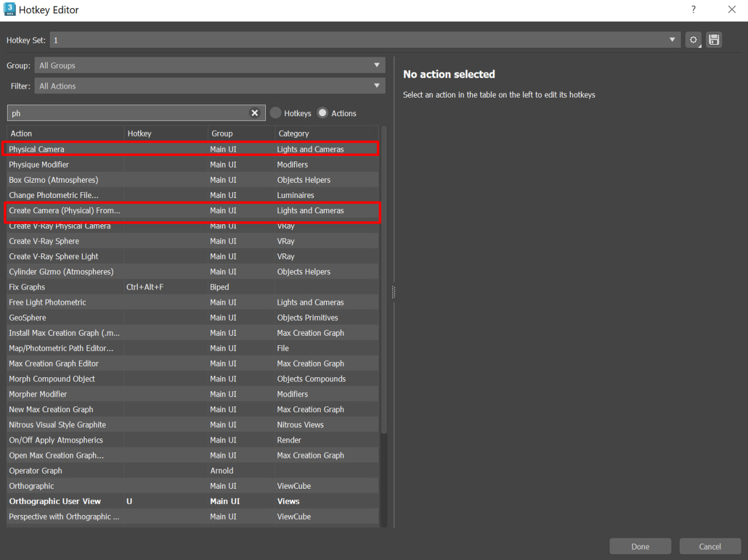Select Change Photometric File... action

click(192, 195)
